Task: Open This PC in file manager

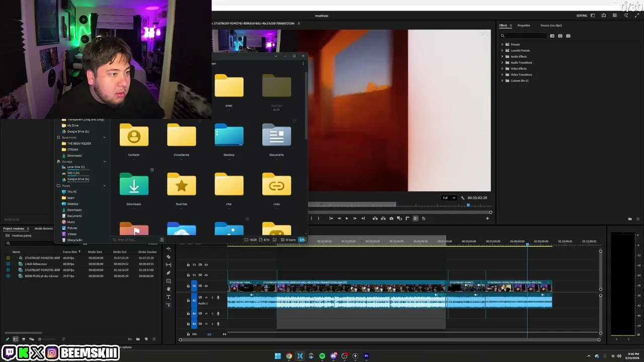Action: pos(72,192)
